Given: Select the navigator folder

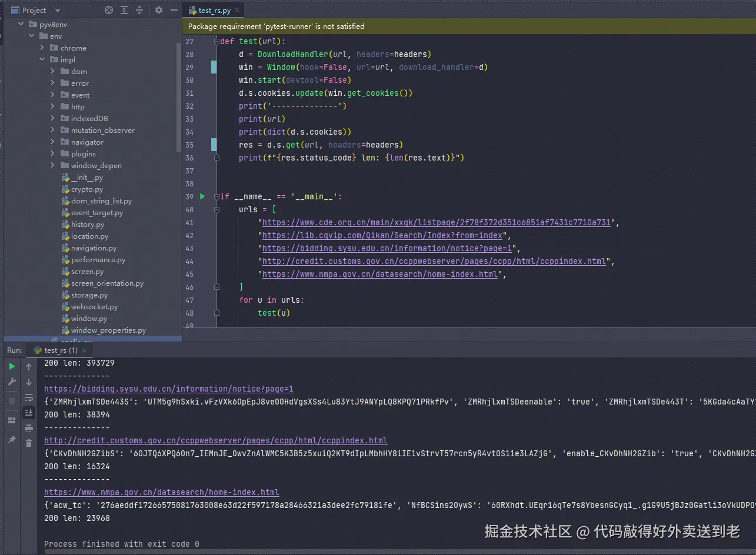Looking at the screenshot, I should [87, 142].
